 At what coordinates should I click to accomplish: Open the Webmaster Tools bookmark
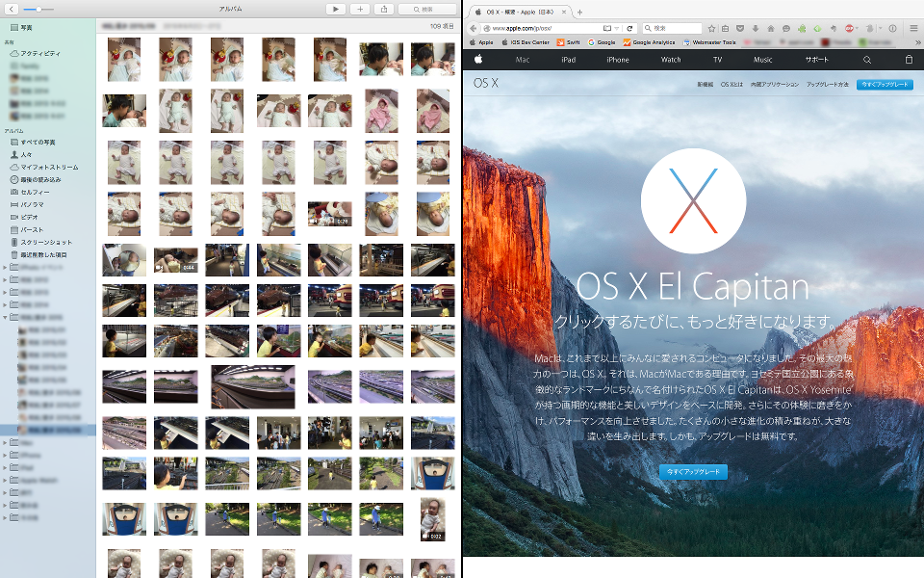[709, 42]
